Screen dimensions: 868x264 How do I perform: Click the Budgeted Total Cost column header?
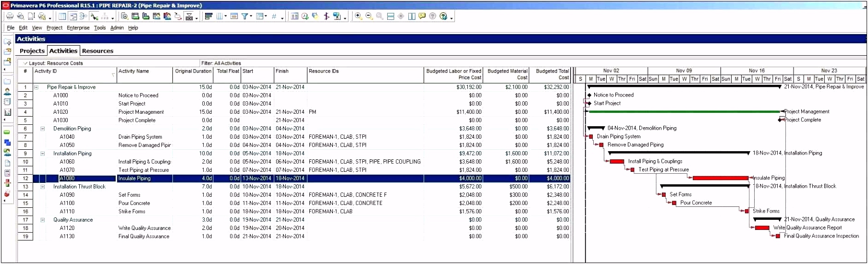click(550, 74)
